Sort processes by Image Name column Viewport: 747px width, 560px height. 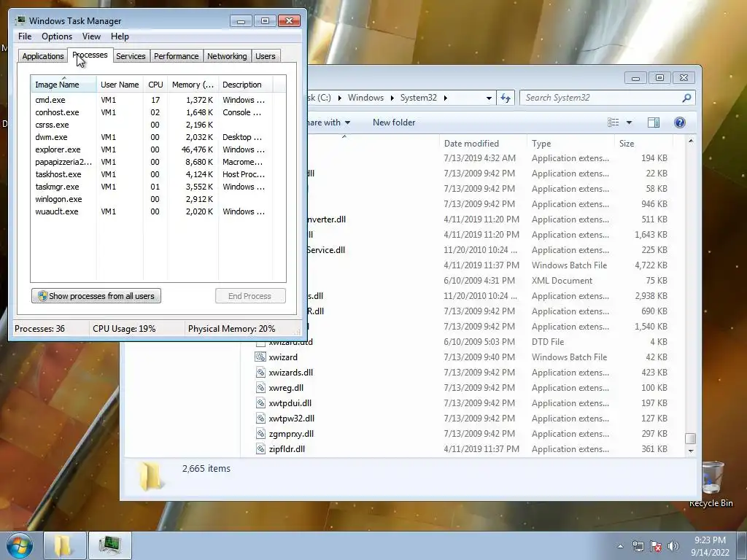click(64, 85)
